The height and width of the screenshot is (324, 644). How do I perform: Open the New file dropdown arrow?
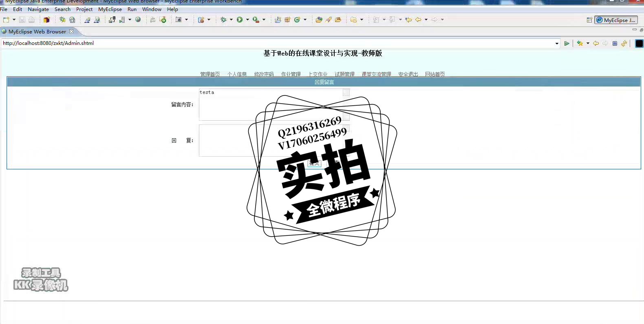click(x=14, y=20)
